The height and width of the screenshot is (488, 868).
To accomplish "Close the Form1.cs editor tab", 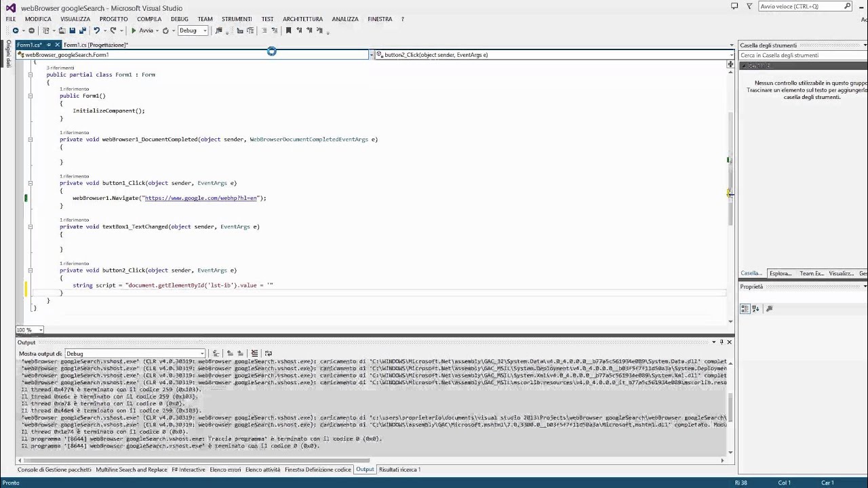I will click(x=57, y=45).
